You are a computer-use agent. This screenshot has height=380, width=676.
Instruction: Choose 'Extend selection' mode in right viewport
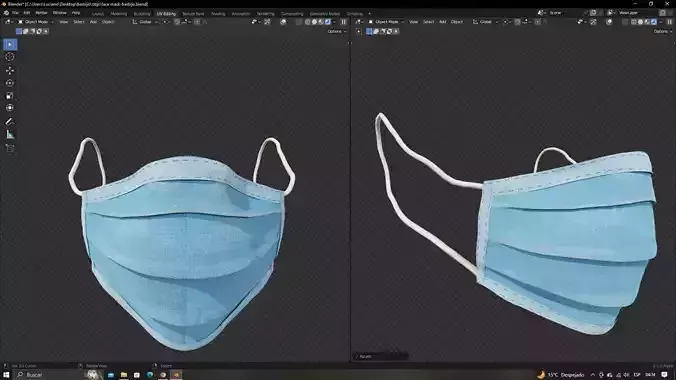point(376,31)
